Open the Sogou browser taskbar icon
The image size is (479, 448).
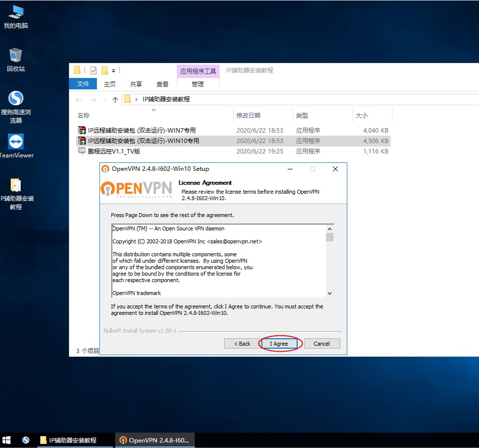(26, 440)
